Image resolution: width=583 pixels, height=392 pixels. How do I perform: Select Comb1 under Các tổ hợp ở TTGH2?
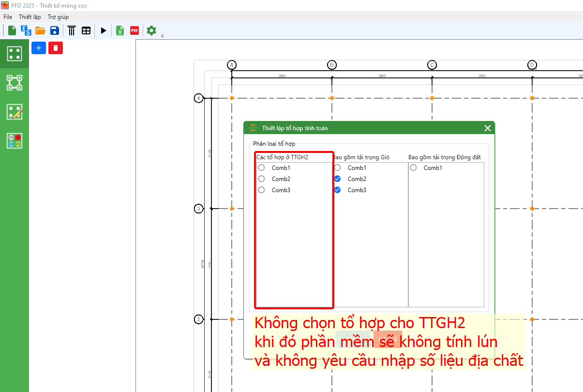point(262,168)
